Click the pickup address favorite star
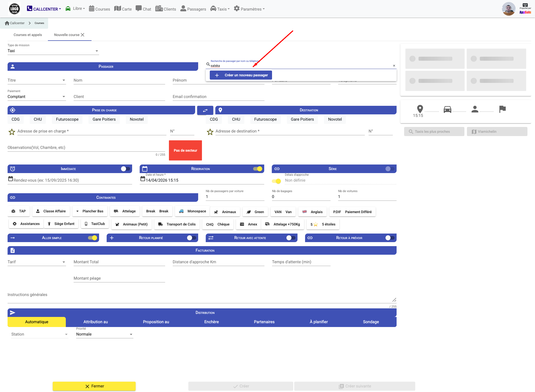 (12, 132)
